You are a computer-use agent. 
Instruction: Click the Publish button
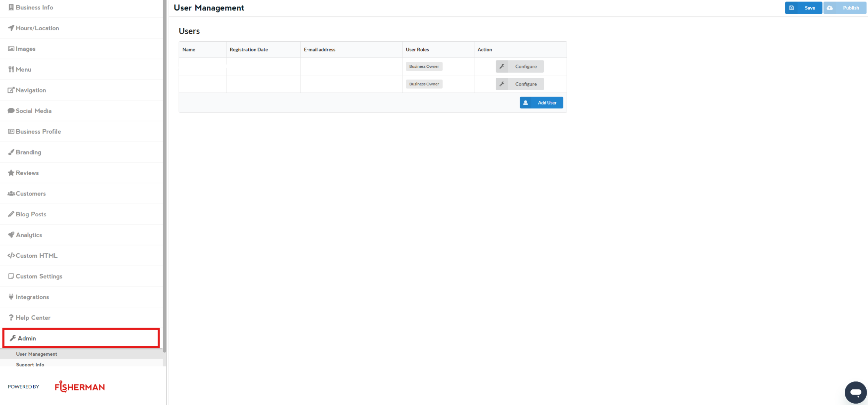pyautogui.click(x=844, y=8)
